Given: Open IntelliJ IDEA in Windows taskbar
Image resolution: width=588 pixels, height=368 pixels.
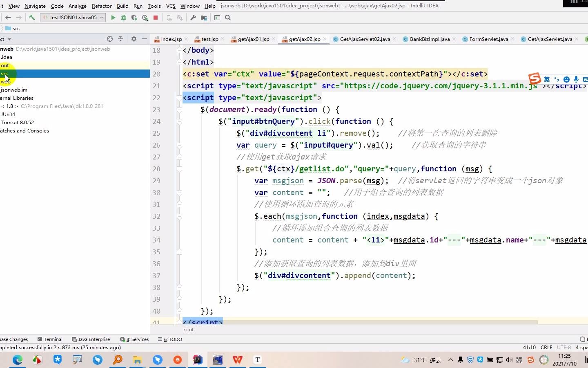Looking at the screenshot, I should [197, 360].
